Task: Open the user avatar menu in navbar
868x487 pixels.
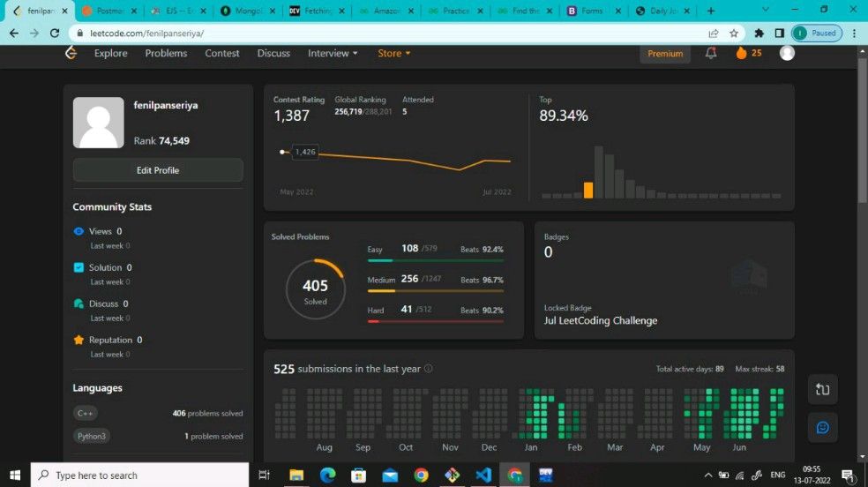Action: tap(787, 53)
